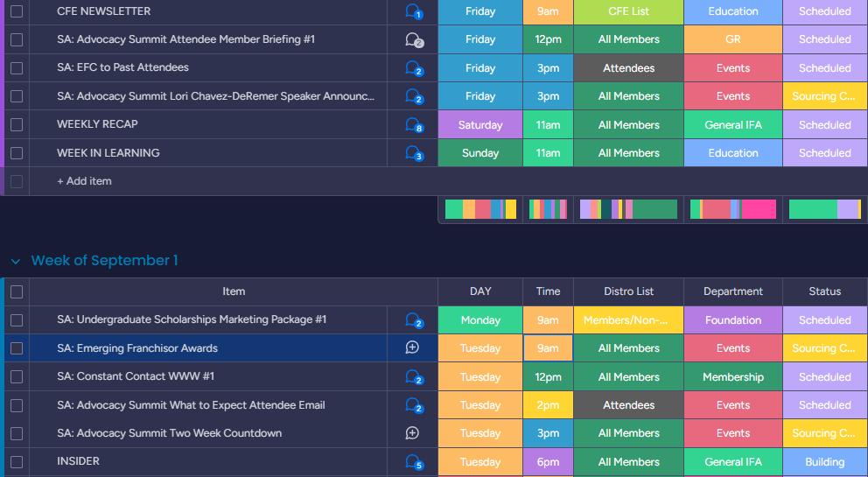Change day for CFE NEWSLETTER from Friday
868x477 pixels.
click(480, 11)
